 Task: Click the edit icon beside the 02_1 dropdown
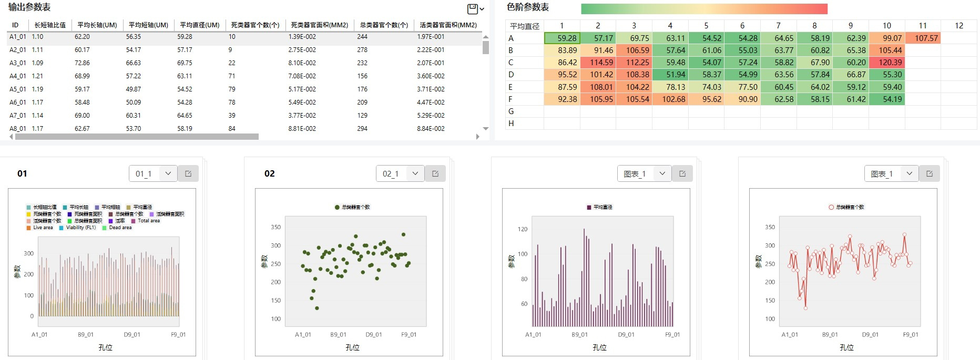pyautogui.click(x=435, y=173)
